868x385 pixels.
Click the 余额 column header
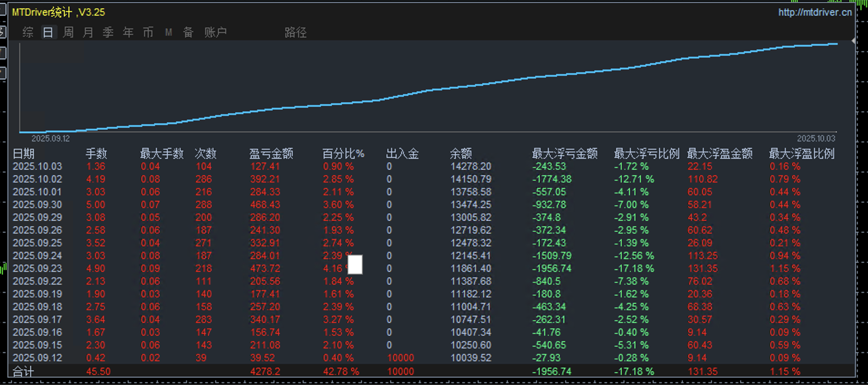[461, 154]
